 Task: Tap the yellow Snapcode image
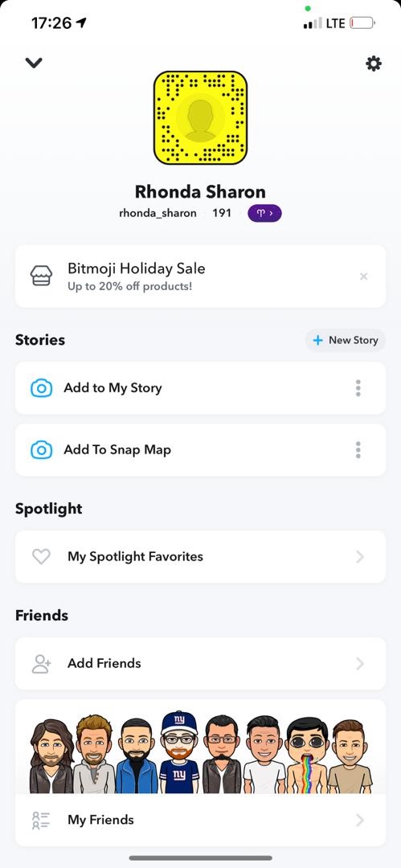pos(201,117)
